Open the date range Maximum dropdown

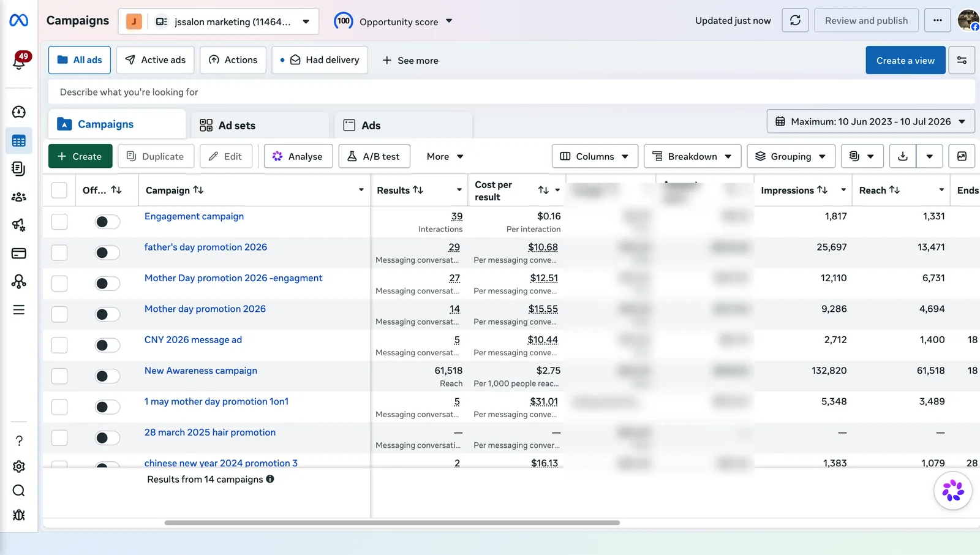point(870,121)
